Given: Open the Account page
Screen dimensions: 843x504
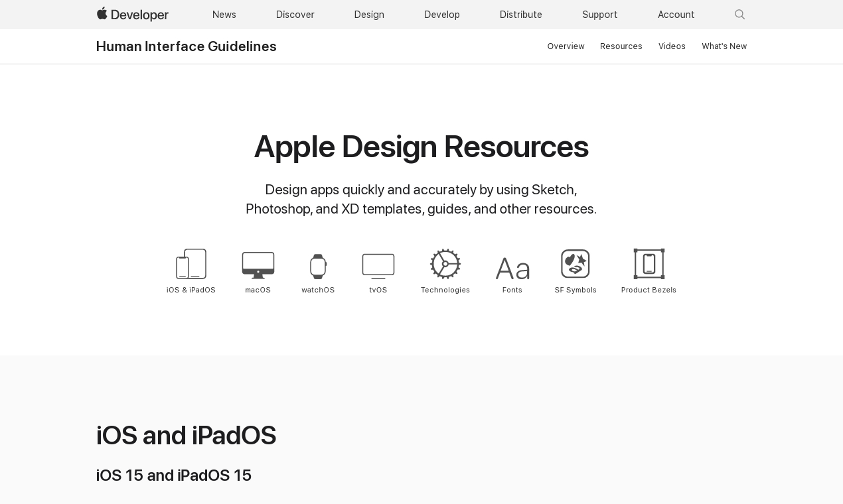Looking at the screenshot, I should 676,15.
